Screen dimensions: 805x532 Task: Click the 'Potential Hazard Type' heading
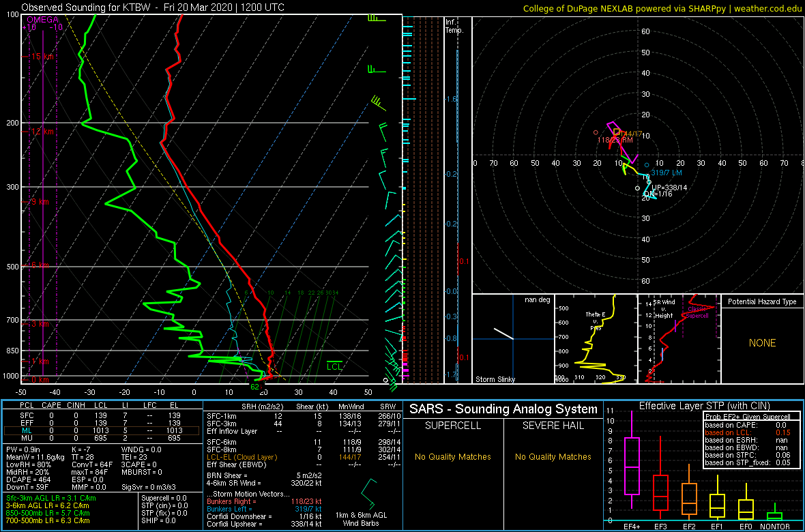[762, 301]
